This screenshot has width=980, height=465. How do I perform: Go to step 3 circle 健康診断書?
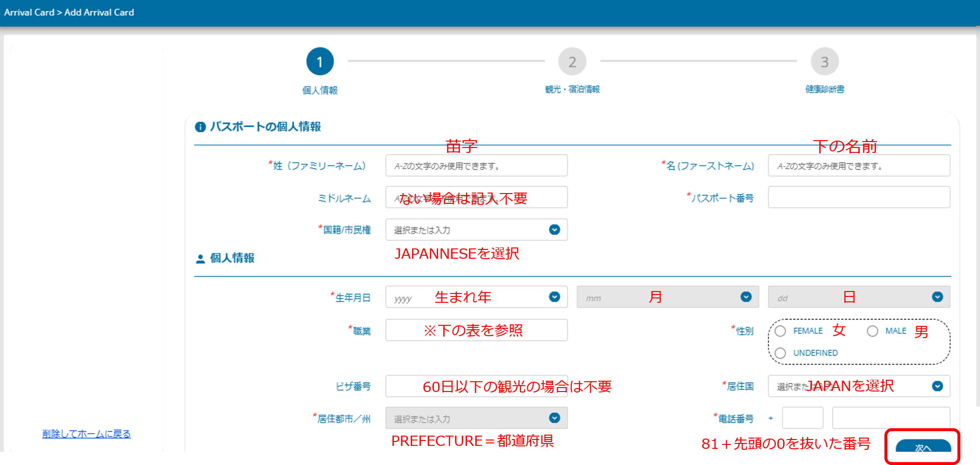coord(824,62)
